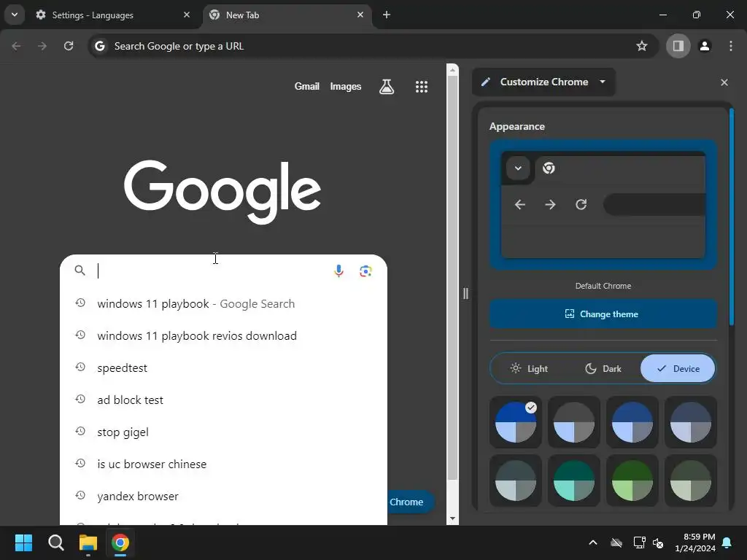Click the muted volume tray icon
Screen dimensions: 747x560
click(x=659, y=542)
